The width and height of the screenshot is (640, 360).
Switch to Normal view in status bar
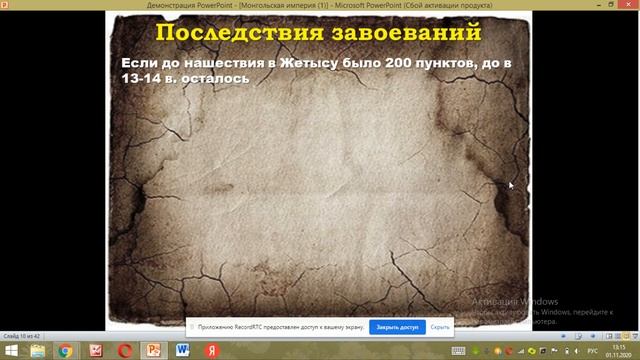[x=609, y=336]
